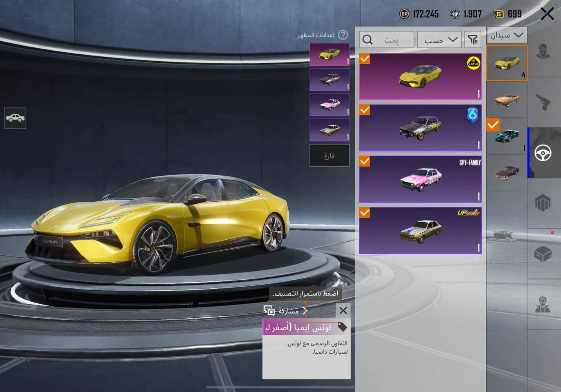Uncheck the SPY×FAMILY car checkbox

coord(365,161)
